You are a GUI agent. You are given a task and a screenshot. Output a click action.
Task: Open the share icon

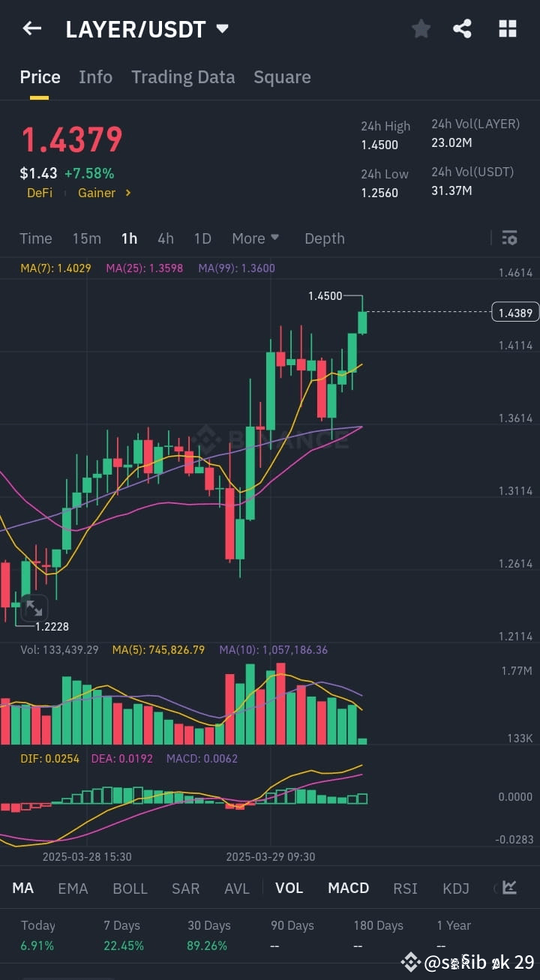pyautogui.click(x=463, y=28)
